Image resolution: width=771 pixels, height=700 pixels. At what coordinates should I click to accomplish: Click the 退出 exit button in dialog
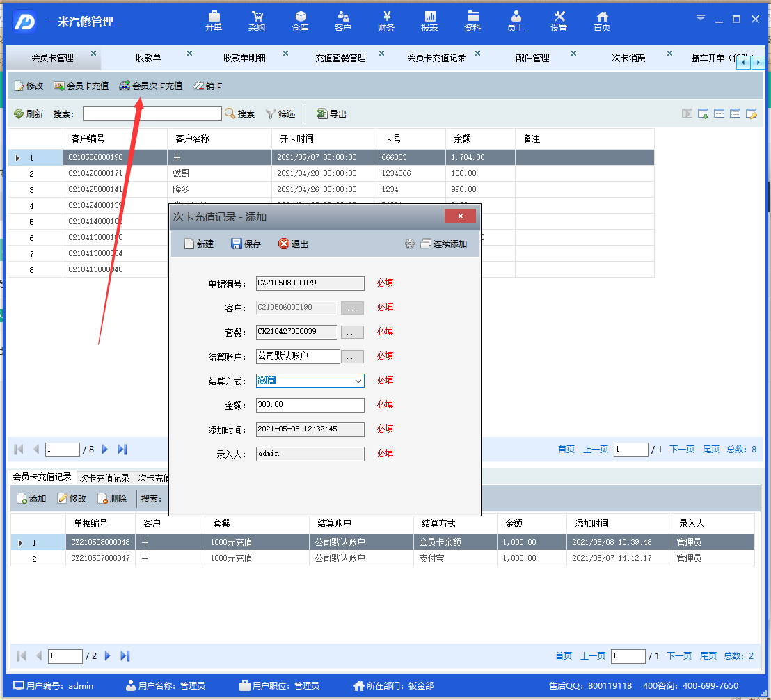293,244
